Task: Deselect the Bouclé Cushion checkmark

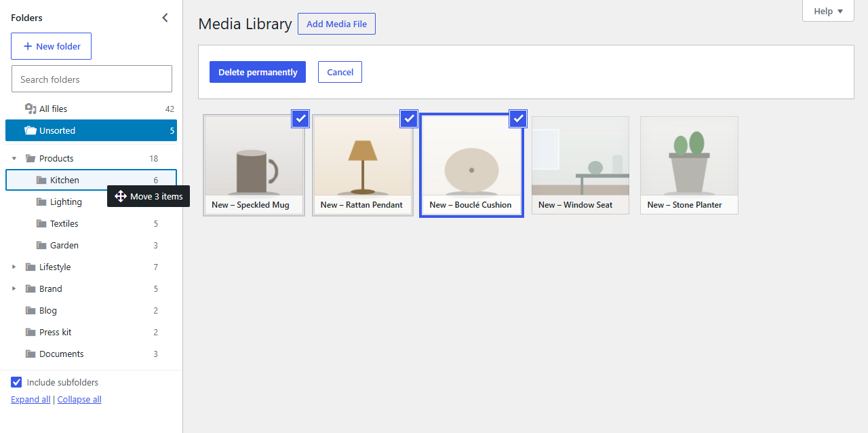Action: click(518, 119)
